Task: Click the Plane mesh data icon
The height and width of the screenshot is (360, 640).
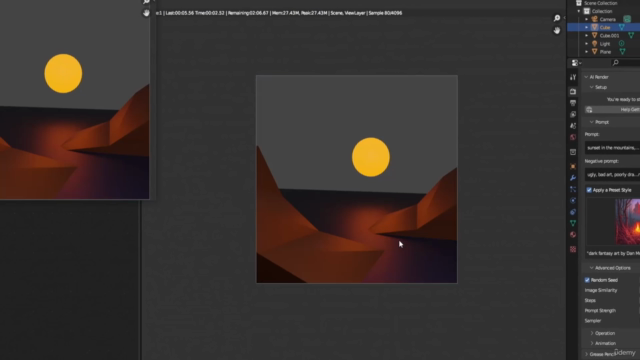Action: pos(622,52)
